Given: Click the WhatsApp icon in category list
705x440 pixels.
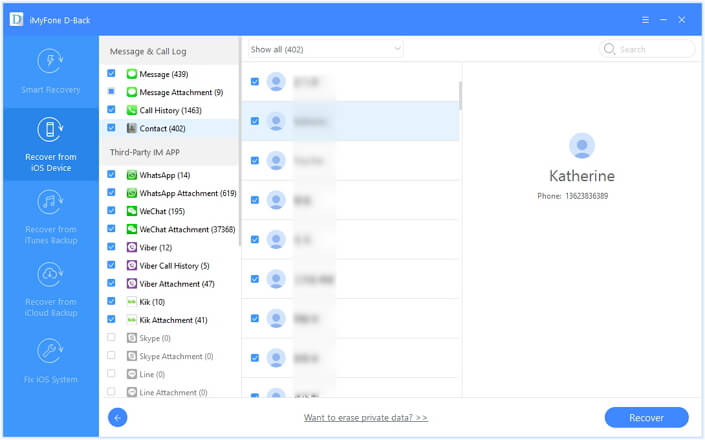Looking at the screenshot, I should (x=132, y=175).
